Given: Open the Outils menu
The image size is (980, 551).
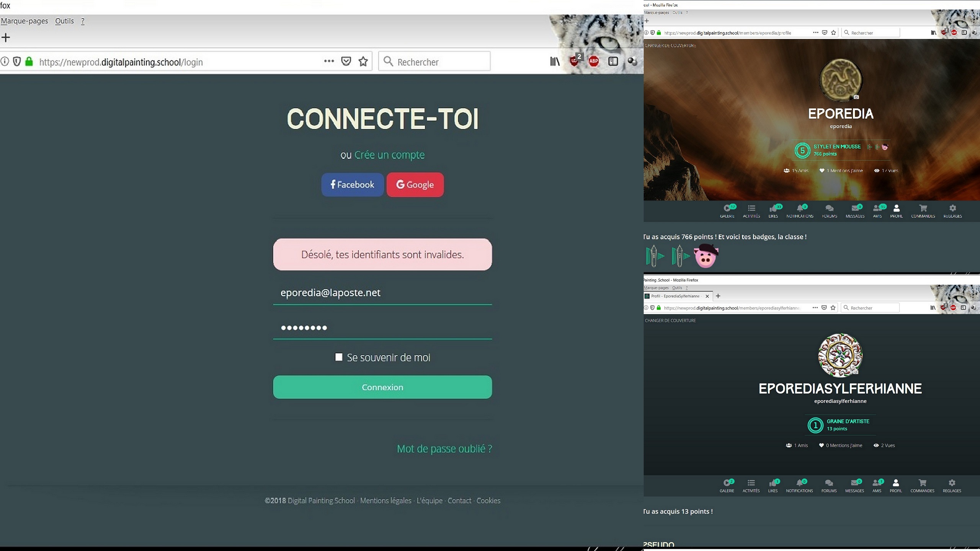Looking at the screenshot, I should click(64, 21).
